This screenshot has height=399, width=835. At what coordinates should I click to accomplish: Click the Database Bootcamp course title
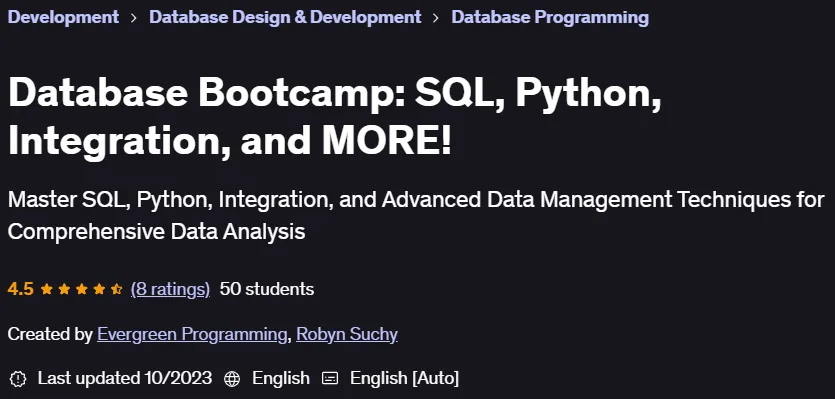334,118
